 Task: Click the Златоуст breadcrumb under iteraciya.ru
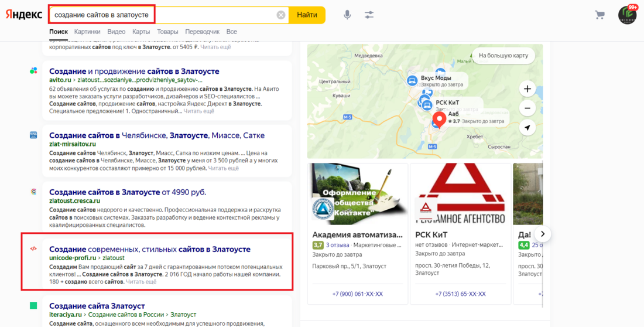click(x=183, y=315)
